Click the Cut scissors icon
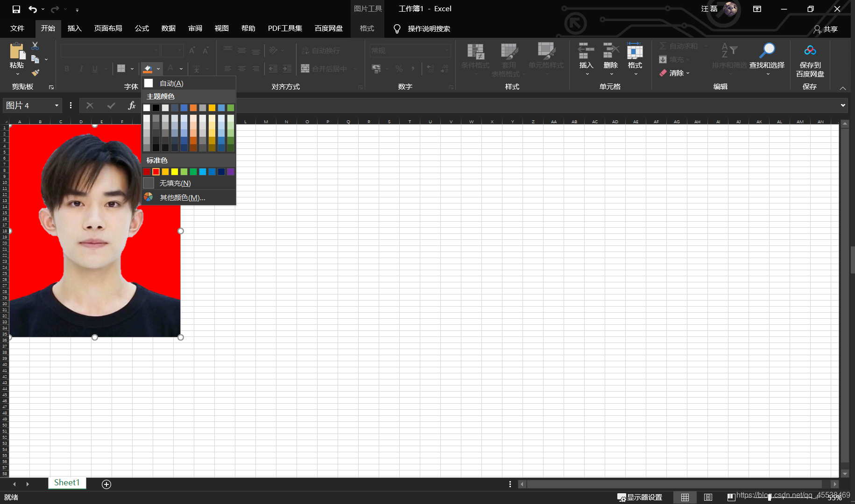 tap(35, 46)
